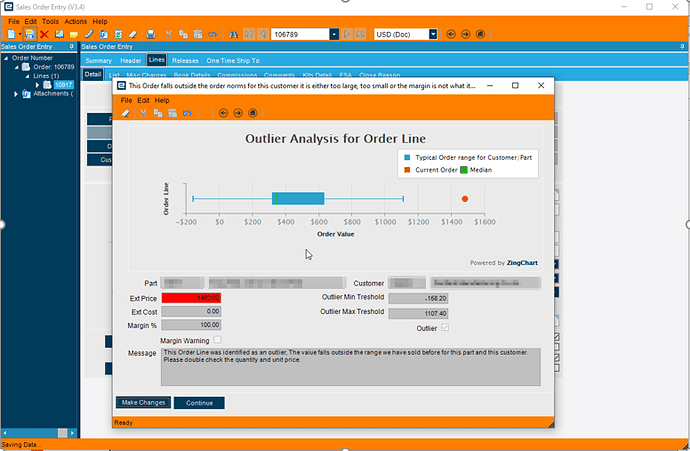Open the dropdown arrow beside New icon

(x=20, y=34)
